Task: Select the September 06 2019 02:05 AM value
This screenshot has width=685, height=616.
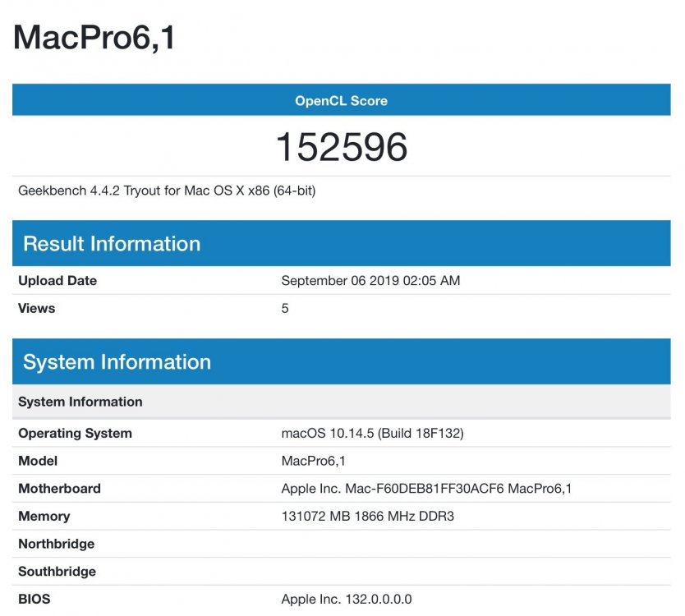Action: pos(370,280)
